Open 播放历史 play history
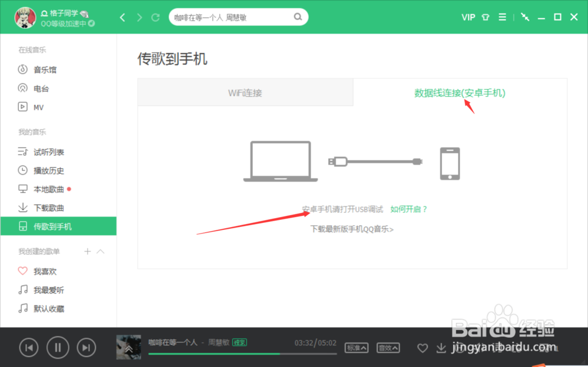The image size is (588, 367). click(x=47, y=170)
